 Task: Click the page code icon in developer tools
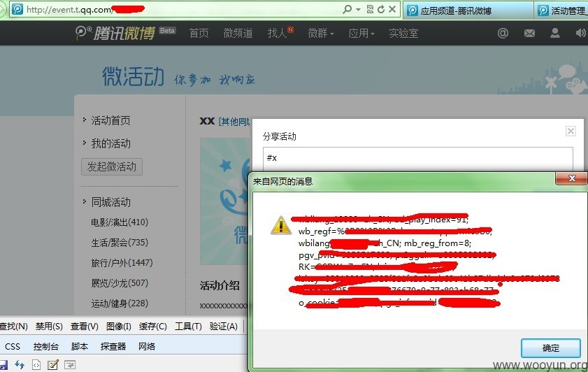point(36,364)
